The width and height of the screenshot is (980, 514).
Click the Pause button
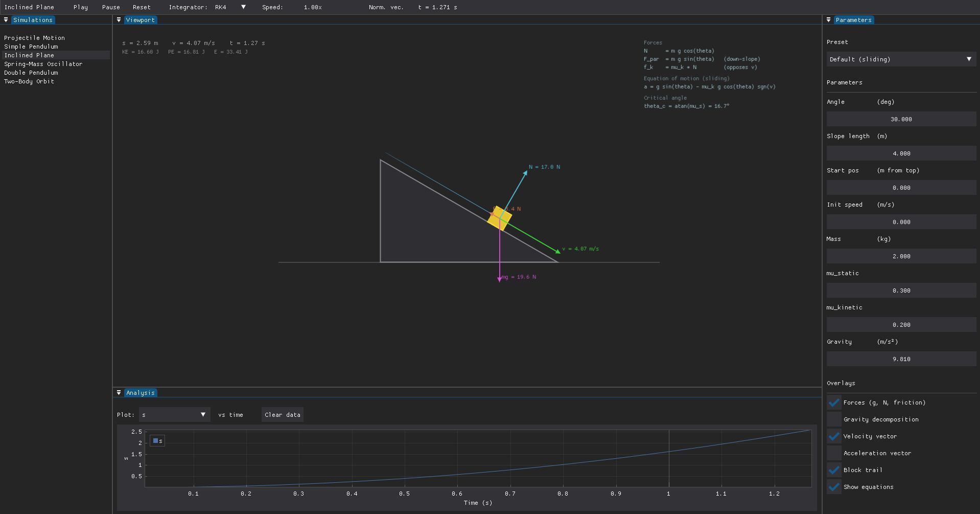[111, 7]
